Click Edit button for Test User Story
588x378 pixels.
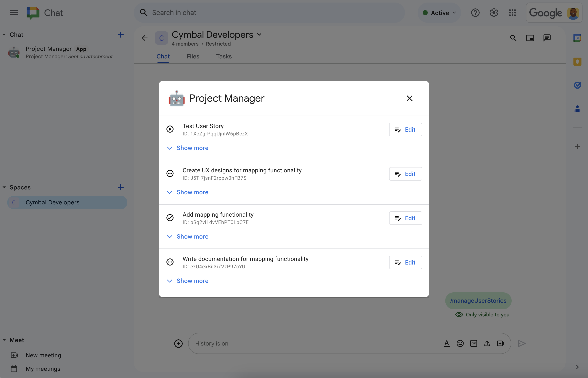(405, 130)
